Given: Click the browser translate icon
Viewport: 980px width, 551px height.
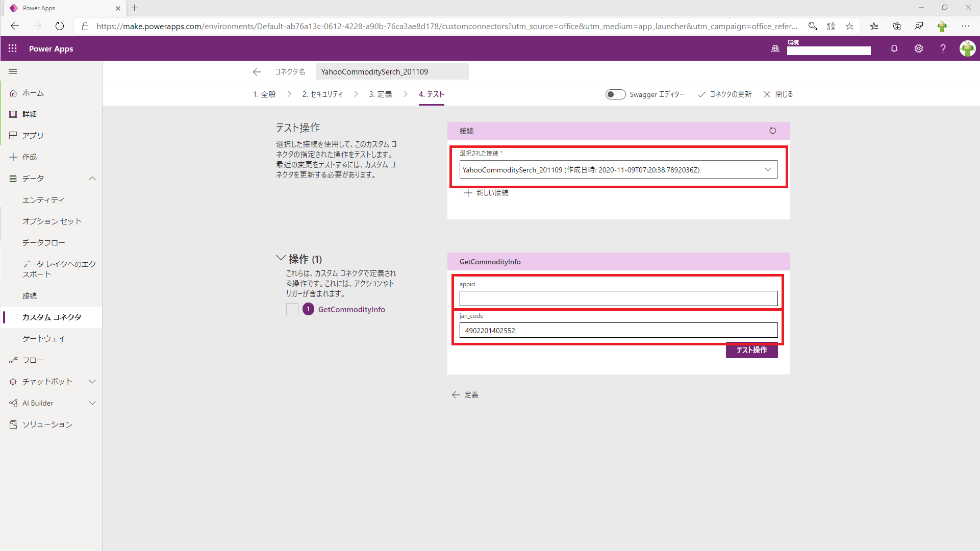Looking at the screenshot, I should click(831, 26).
